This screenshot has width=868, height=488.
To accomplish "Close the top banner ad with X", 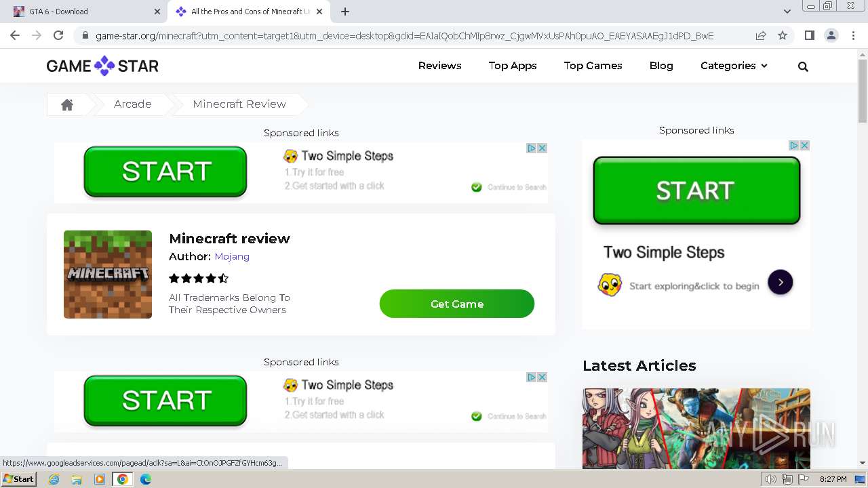I will (542, 148).
